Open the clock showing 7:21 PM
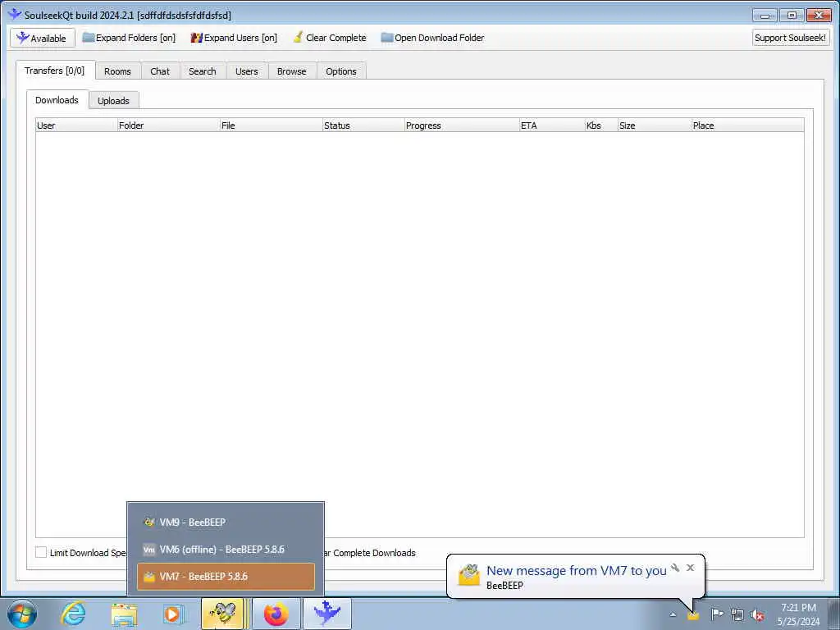Viewport: 840px width, 630px height. tap(798, 614)
